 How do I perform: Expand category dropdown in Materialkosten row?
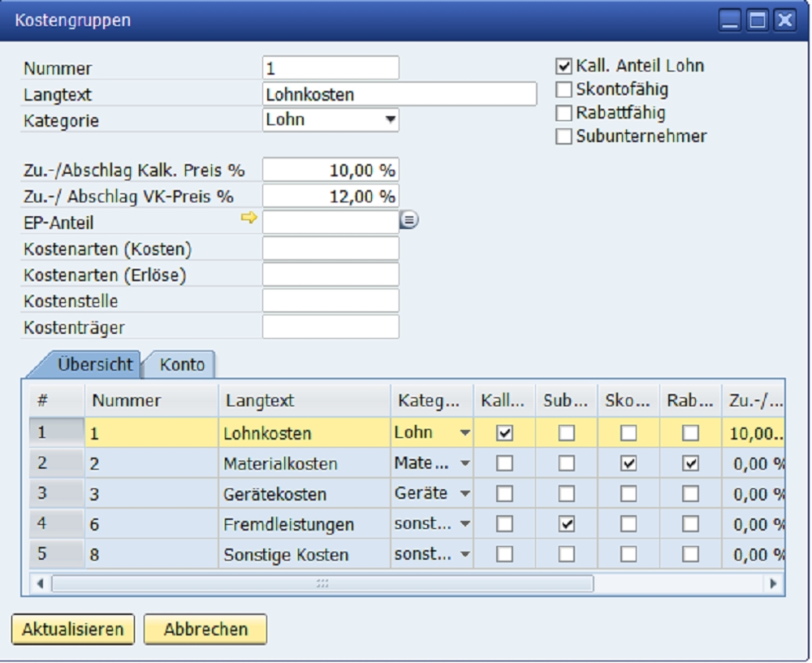tap(464, 464)
